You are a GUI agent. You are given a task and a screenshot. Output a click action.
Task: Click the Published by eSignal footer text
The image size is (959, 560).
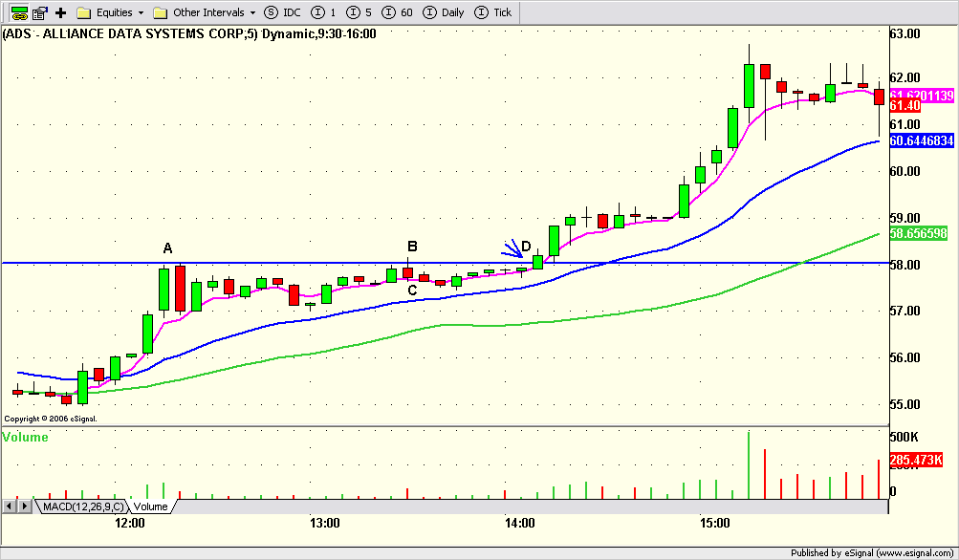[873, 553]
